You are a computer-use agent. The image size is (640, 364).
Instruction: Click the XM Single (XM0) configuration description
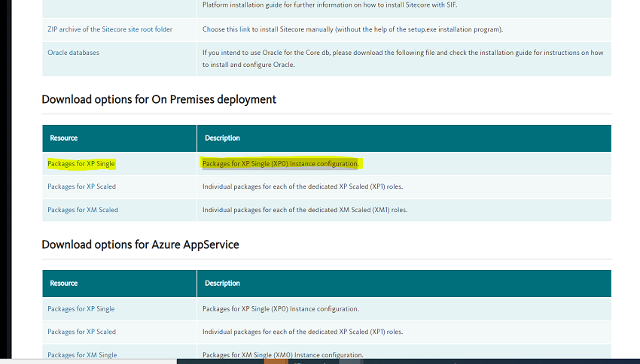(x=282, y=355)
